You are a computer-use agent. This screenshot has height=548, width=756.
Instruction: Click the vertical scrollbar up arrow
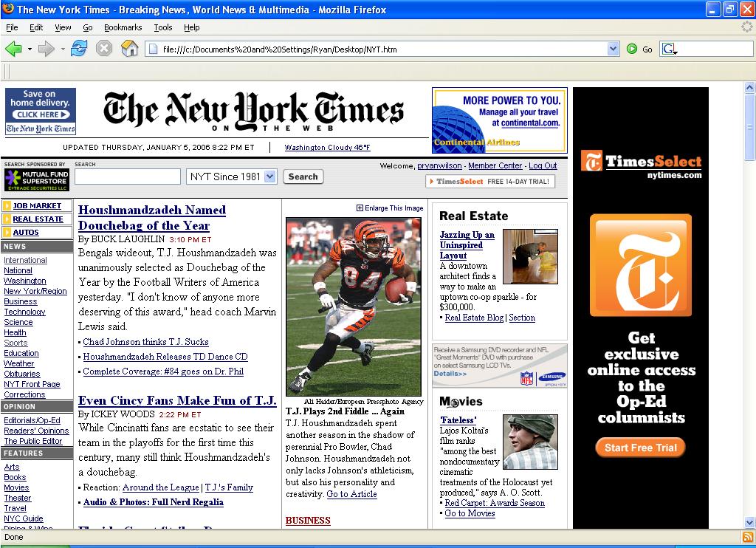pyautogui.click(x=749, y=87)
